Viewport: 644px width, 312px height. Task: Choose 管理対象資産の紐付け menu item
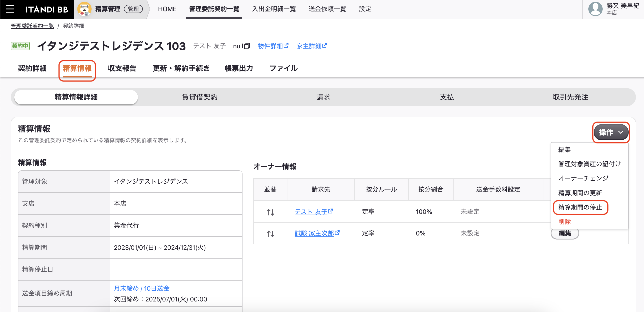coord(589,164)
